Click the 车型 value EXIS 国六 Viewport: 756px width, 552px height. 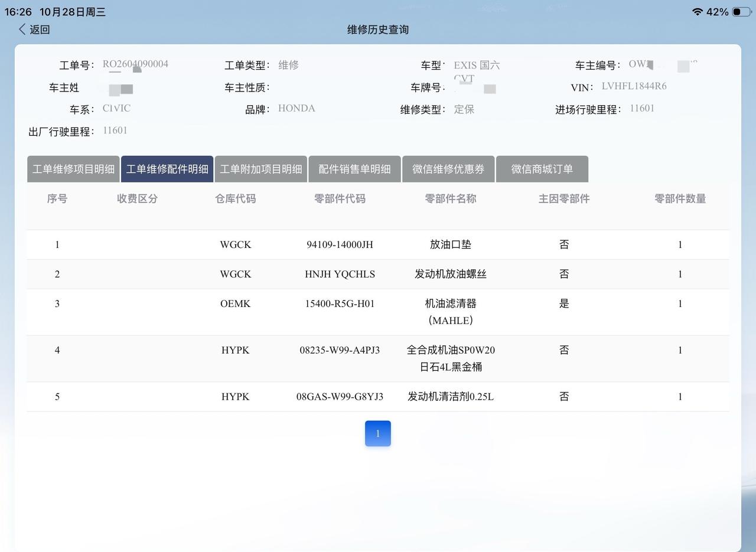tap(477, 65)
